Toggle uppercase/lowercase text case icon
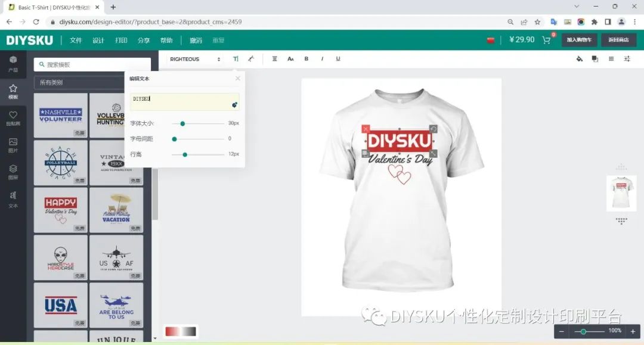 coord(290,59)
